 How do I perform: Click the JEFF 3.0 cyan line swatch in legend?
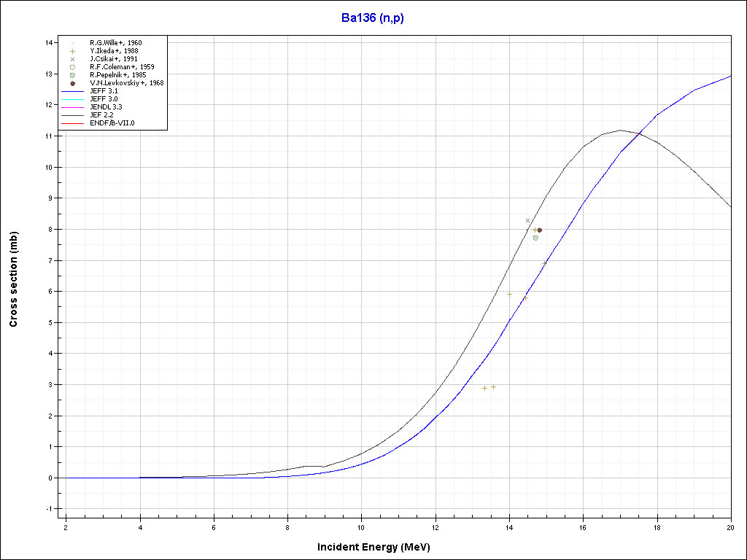(x=73, y=99)
